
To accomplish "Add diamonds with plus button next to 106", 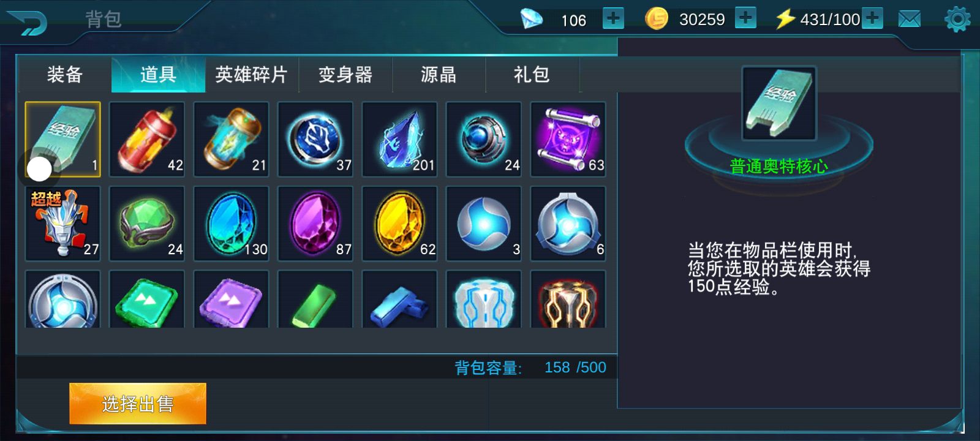I will (x=613, y=18).
